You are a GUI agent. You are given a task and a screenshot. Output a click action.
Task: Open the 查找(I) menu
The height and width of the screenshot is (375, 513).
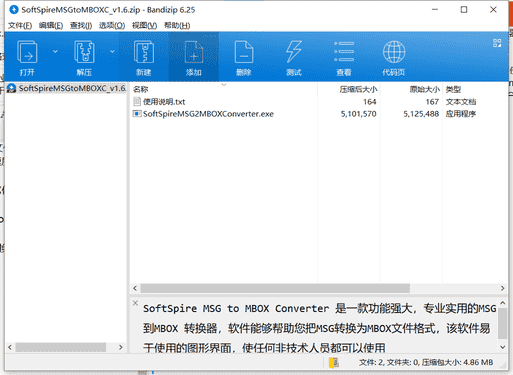click(x=81, y=25)
